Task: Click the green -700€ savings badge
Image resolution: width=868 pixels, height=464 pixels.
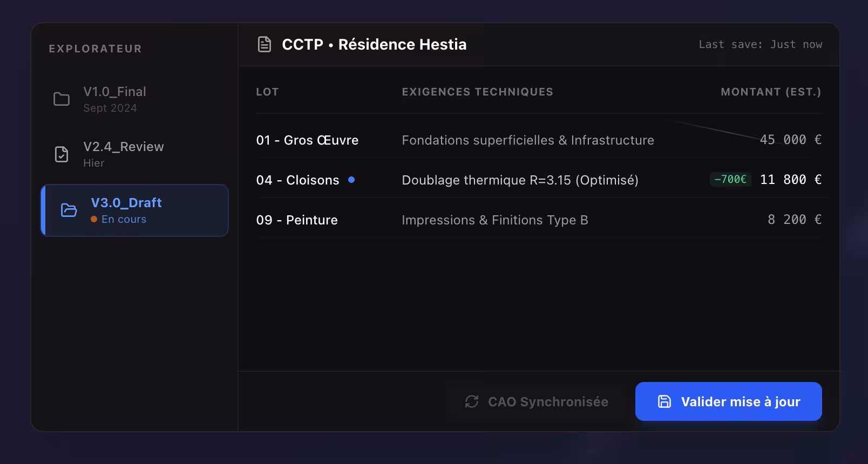Action: pos(730,179)
